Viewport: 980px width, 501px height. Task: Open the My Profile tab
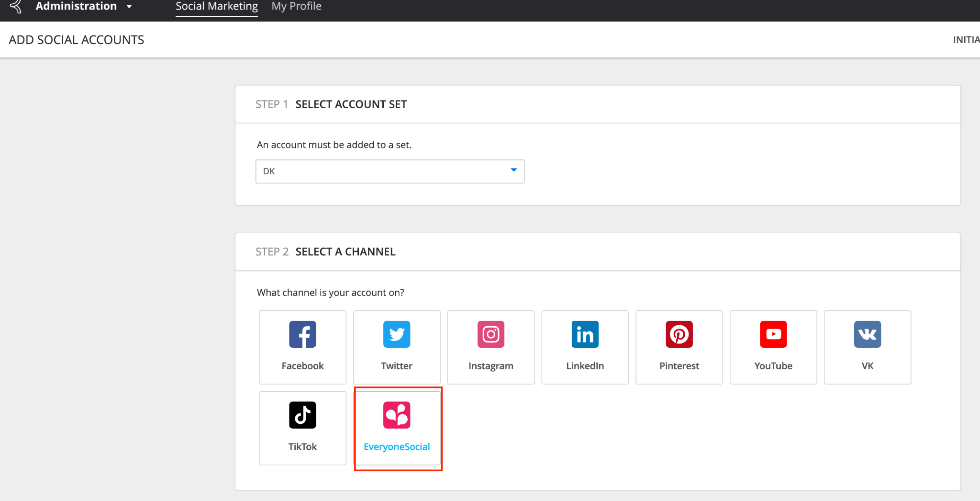(x=296, y=6)
